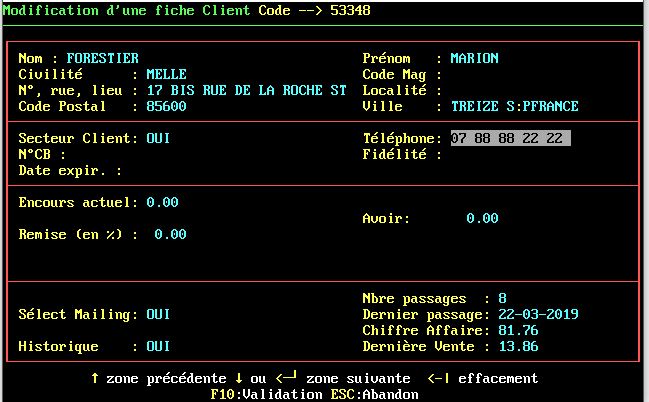Click the highlighted Téléphone number field

tap(510, 139)
